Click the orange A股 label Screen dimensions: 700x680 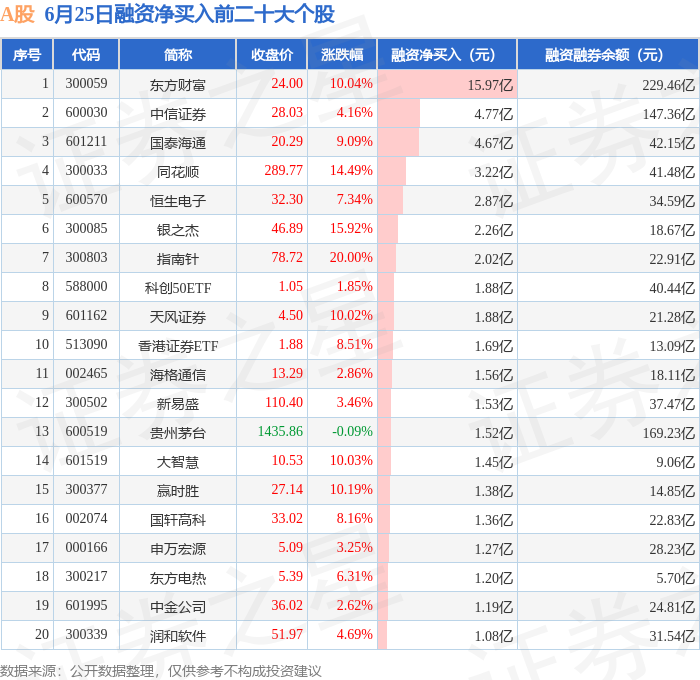click(17, 14)
